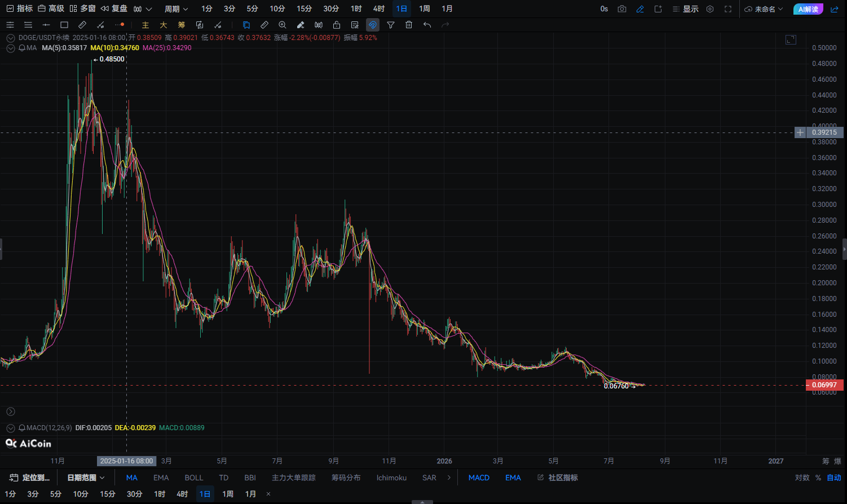Viewport: 847px width, 504px height.
Task: Toggle the magnet snap mode
Action: (373, 25)
